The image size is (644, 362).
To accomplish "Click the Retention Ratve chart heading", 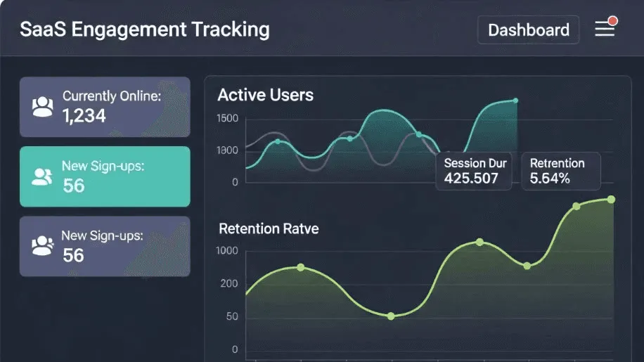I will click(x=269, y=228).
